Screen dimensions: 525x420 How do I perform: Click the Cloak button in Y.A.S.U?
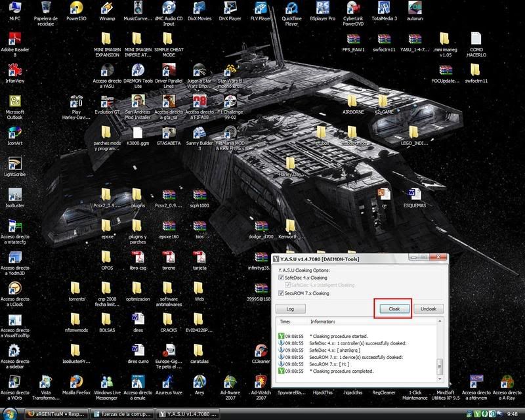[394, 309]
